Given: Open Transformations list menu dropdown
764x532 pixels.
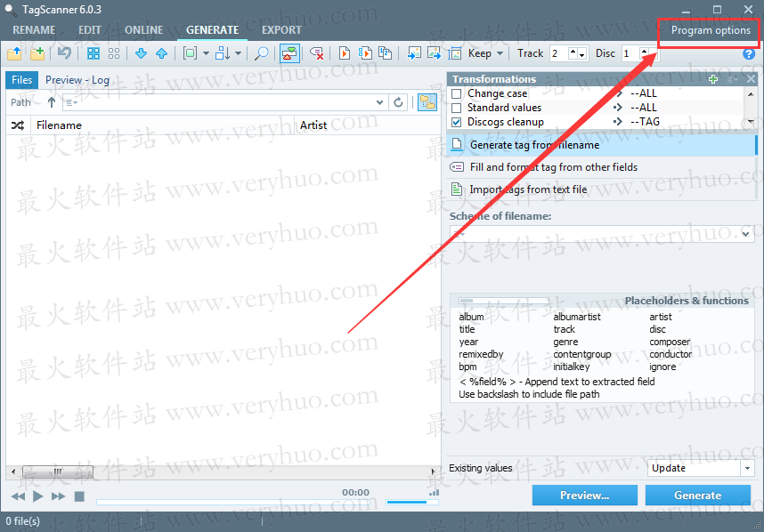Looking at the screenshot, I should tap(732, 79).
